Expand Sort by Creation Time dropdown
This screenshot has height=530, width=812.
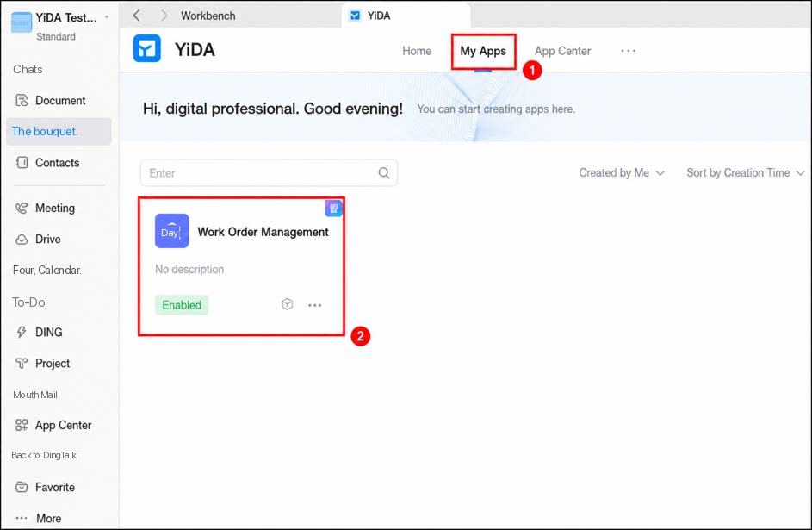click(745, 173)
